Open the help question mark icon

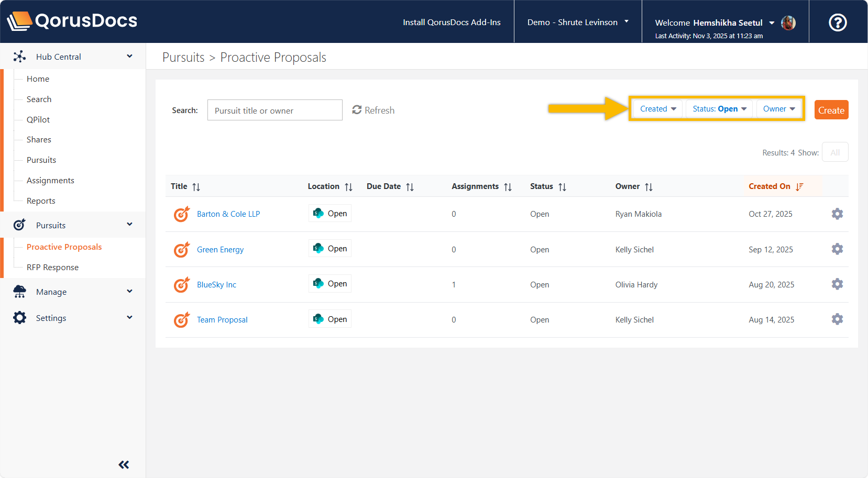pyautogui.click(x=838, y=23)
